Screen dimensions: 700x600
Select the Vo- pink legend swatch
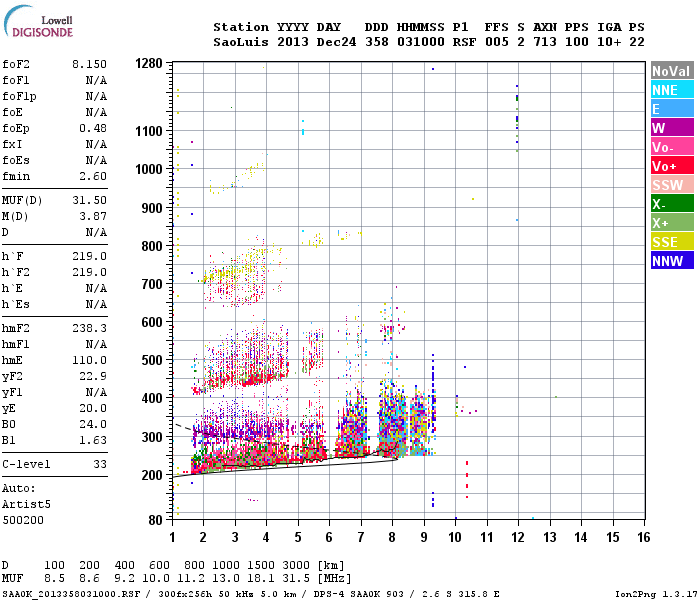(x=672, y=147)
